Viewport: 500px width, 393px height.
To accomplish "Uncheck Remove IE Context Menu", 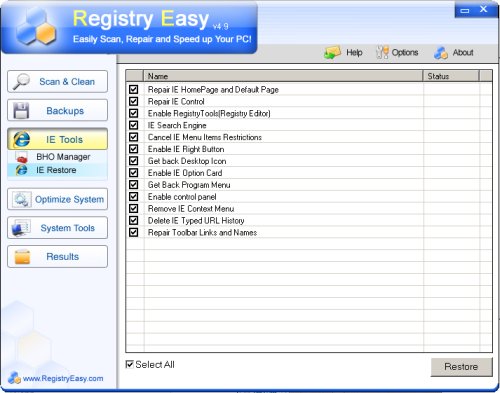I will pyautogui.click(x=134, y=208).
